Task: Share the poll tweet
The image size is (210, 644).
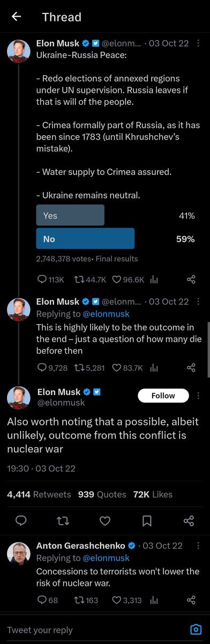Action: [x=191, y=280]
